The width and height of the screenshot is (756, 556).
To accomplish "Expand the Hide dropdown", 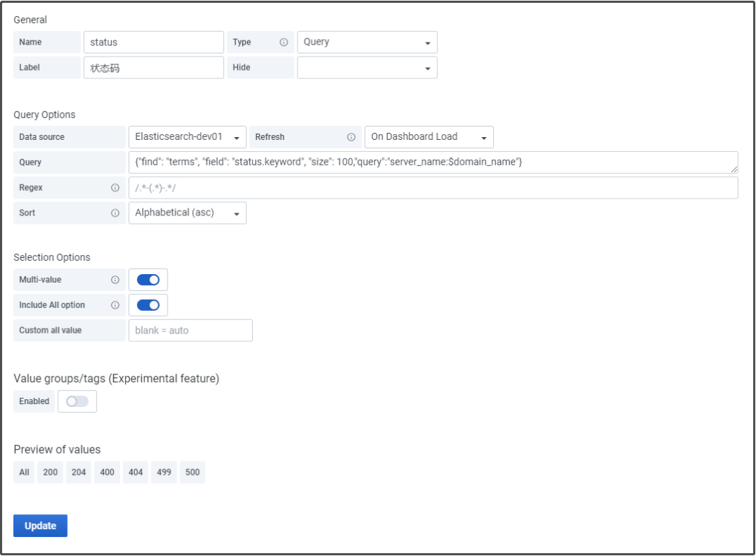I will [367, 68].
